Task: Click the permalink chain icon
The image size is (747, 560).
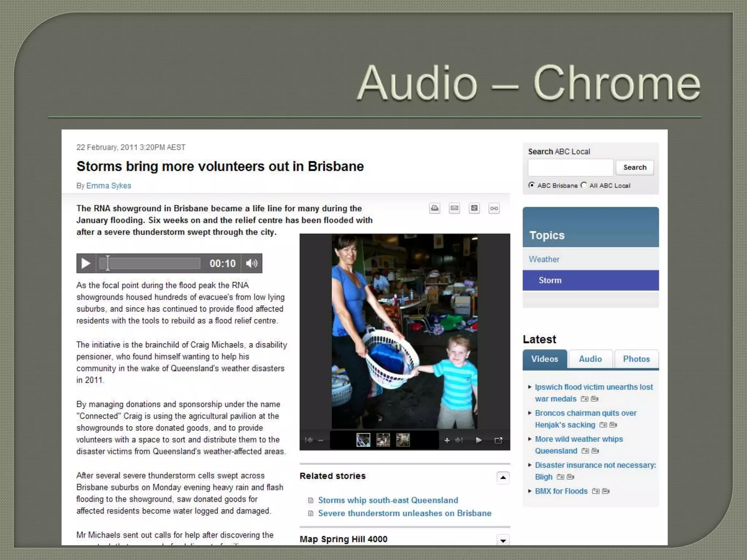Action: (x=494, y=208)
